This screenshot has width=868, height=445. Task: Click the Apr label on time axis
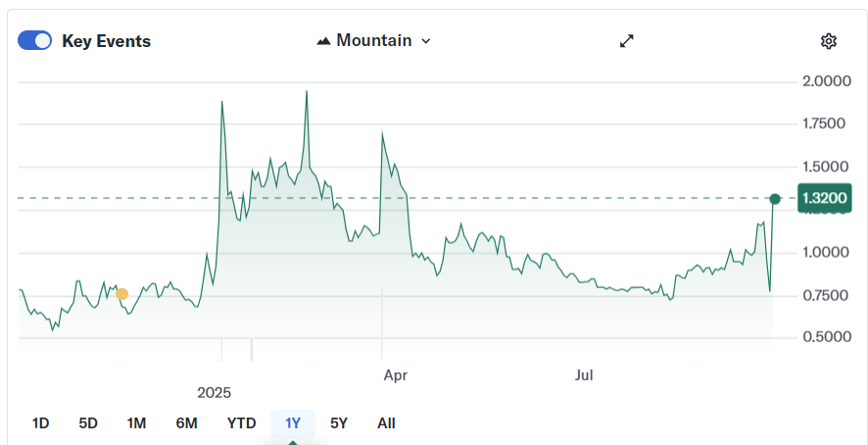click(395, 374)
